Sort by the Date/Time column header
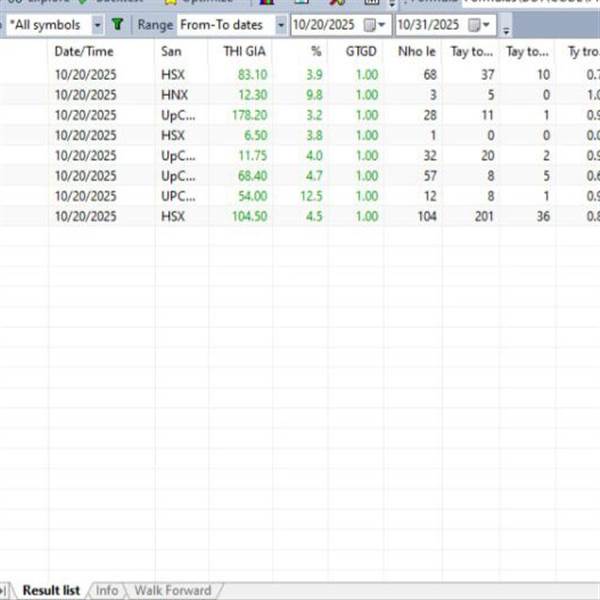600x600 pixels. point(84,51)
